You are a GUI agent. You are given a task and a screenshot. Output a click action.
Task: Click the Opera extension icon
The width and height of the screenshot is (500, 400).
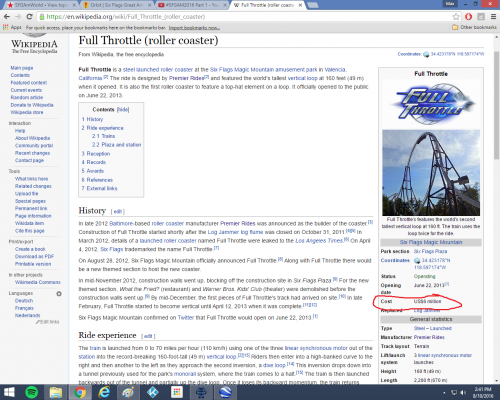(468, 17)
